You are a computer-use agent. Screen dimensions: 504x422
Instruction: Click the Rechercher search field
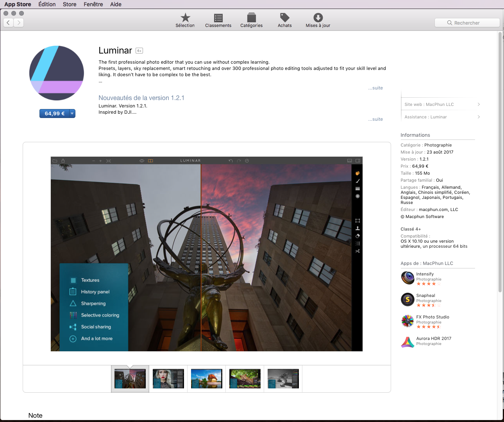pos(467,23)
